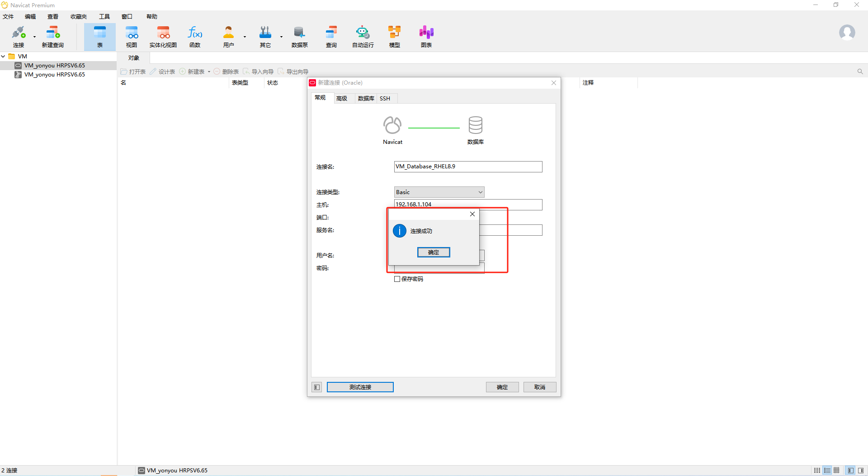Image resolution: width=868 pixels, height=476 pixels.
Task: Open the 新建查询 (New Query) toolbar icon
Action: (x=53, y=36)
